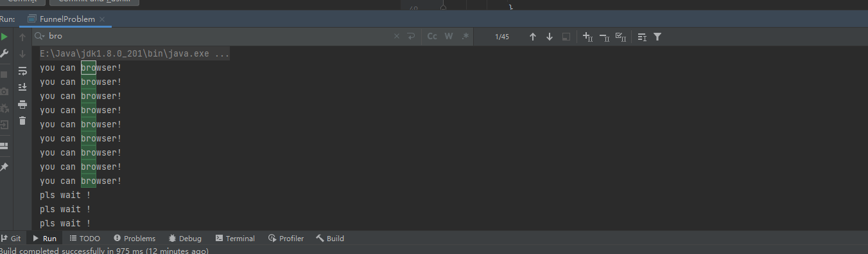
Task: Click the Commit and Push button
Action: [x=94, y=2]
